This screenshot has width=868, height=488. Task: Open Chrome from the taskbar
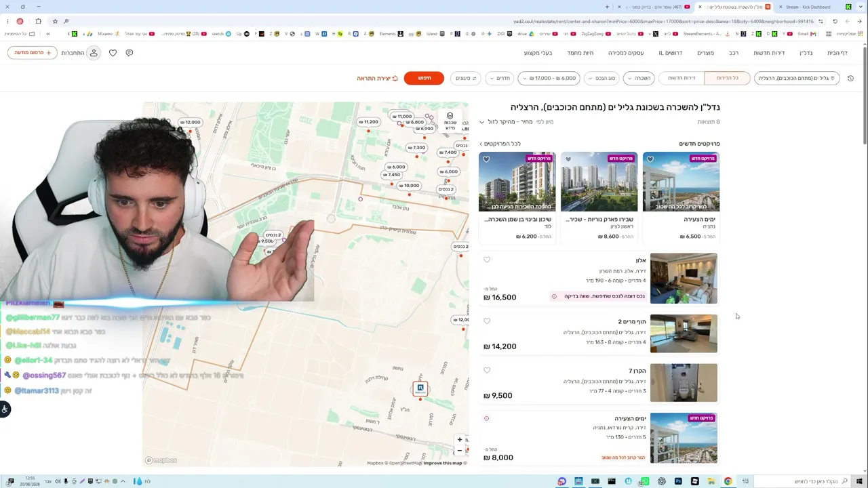click(x=728, y=481)
